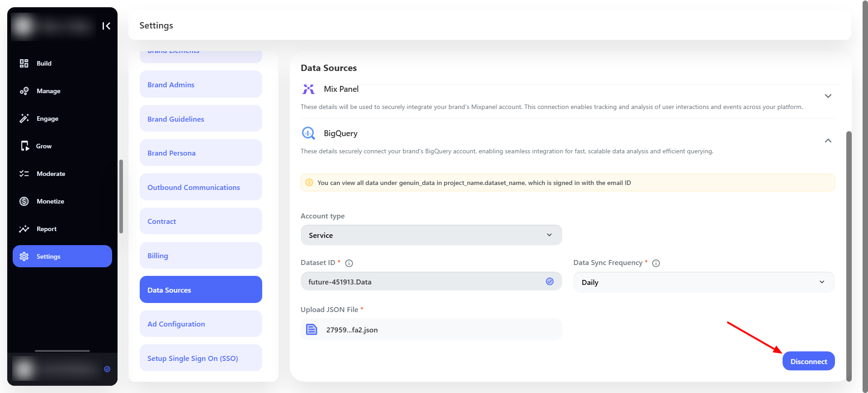Screen dimensions: 868x393
Task: Click the Engage magic wand icon
Action: click(24, 118)
